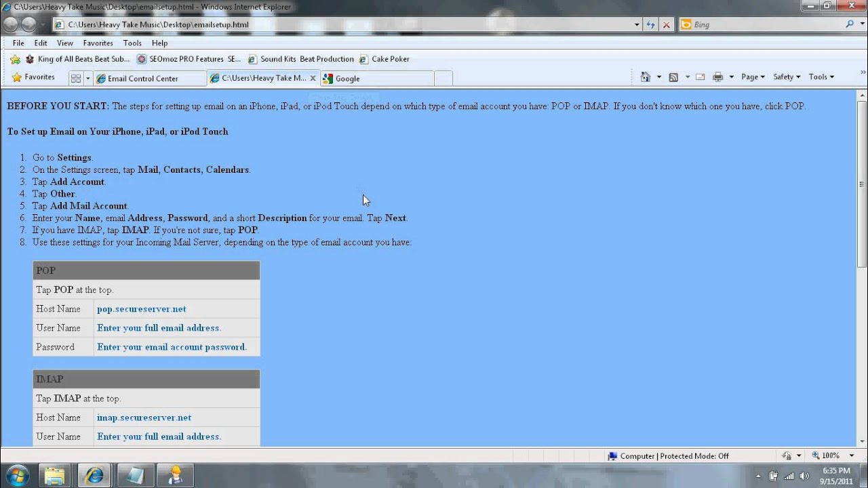Close the emailsetup.html tab
This screenshot has height=488, width=868.
(x=313, y=78)
